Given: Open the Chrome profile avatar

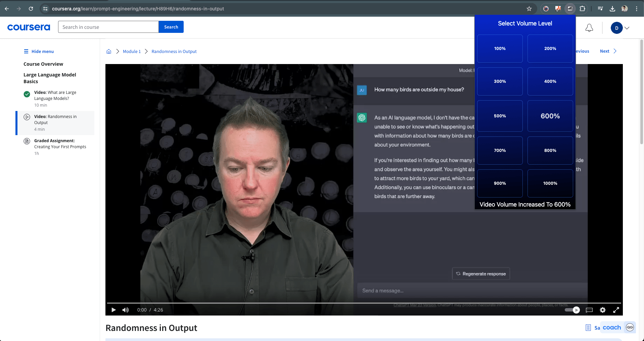Looking at the screenshot, I should coord(625,9).
